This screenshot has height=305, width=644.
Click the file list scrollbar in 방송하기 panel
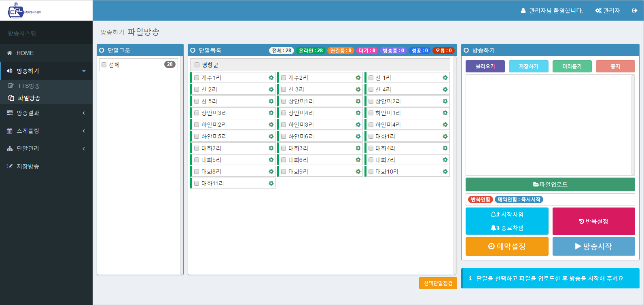coord(633,125)
